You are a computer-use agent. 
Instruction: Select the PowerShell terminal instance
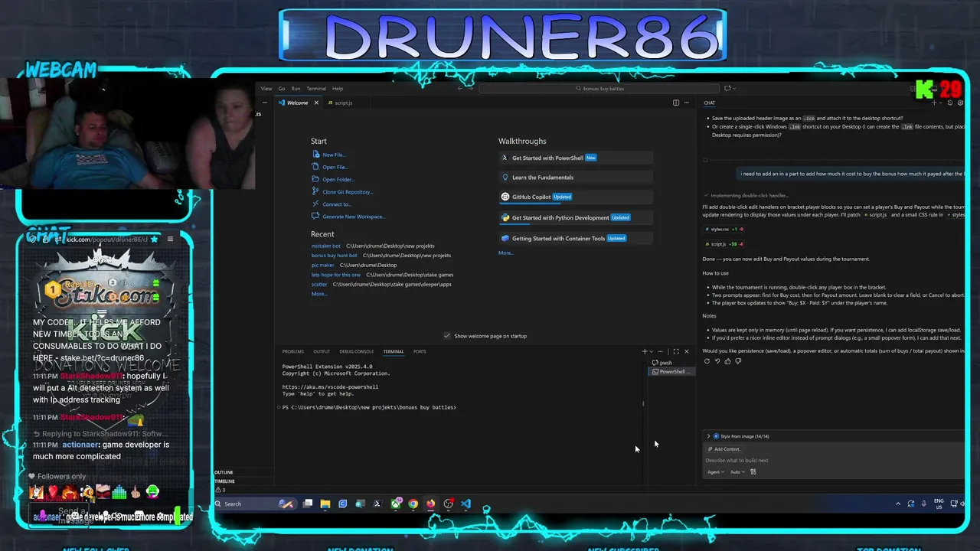click(671, 372)
